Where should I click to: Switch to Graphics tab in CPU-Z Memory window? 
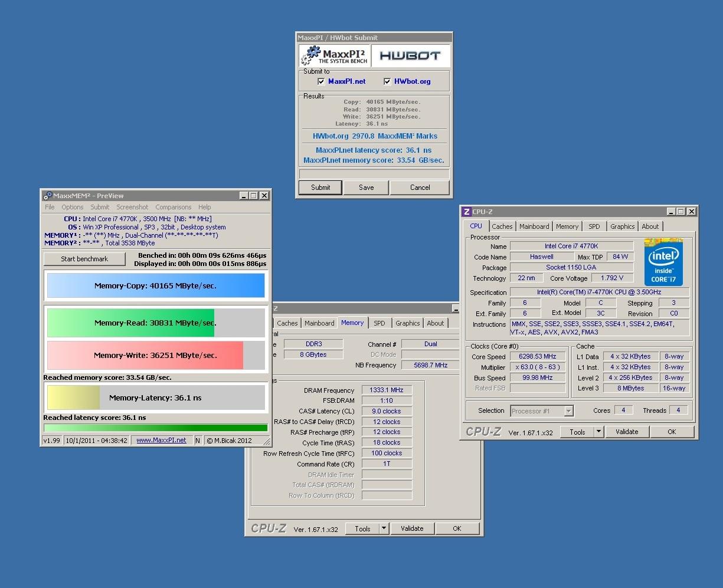point(408,323)
